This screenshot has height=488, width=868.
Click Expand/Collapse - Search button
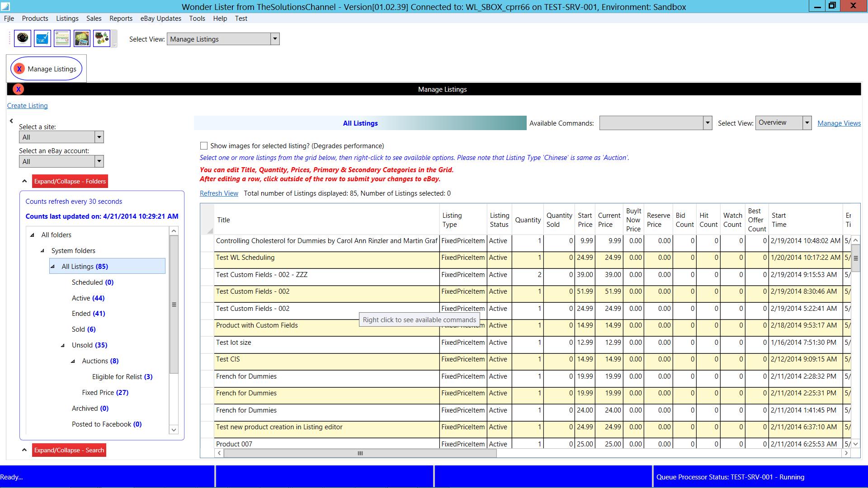click(x=69, y=450)
